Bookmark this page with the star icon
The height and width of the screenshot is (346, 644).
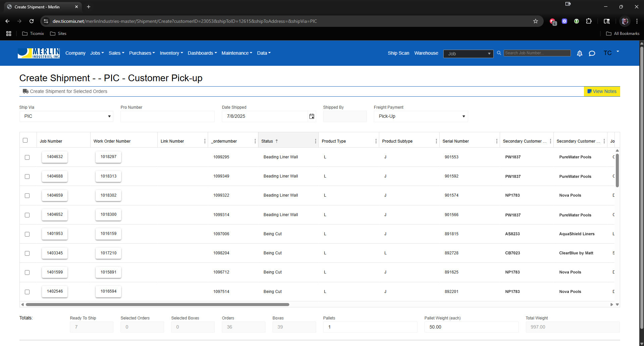click(x=535, y=21)
